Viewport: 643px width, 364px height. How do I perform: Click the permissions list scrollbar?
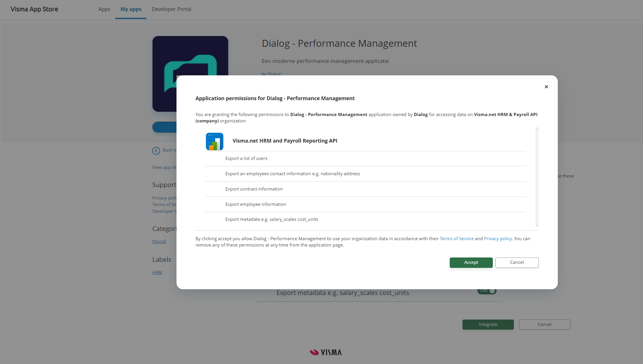coord(537,177)
